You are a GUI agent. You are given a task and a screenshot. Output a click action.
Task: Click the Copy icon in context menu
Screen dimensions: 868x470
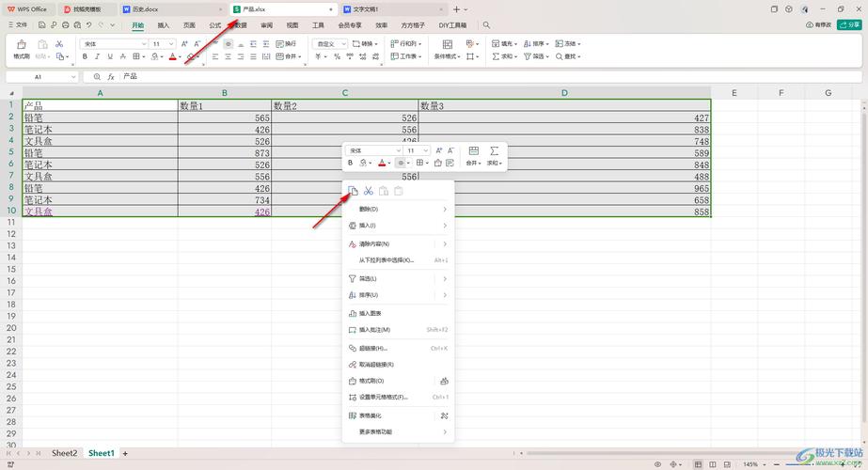[x=354, y=191]
